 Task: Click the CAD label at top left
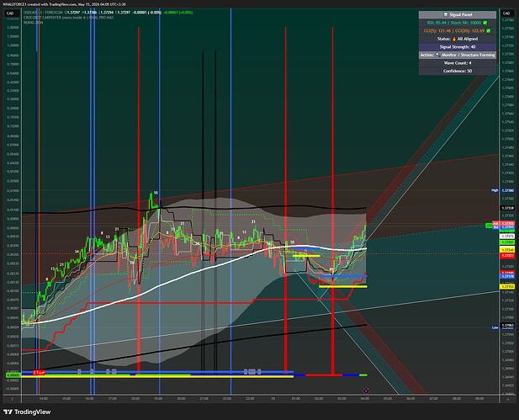pos(10,13)
